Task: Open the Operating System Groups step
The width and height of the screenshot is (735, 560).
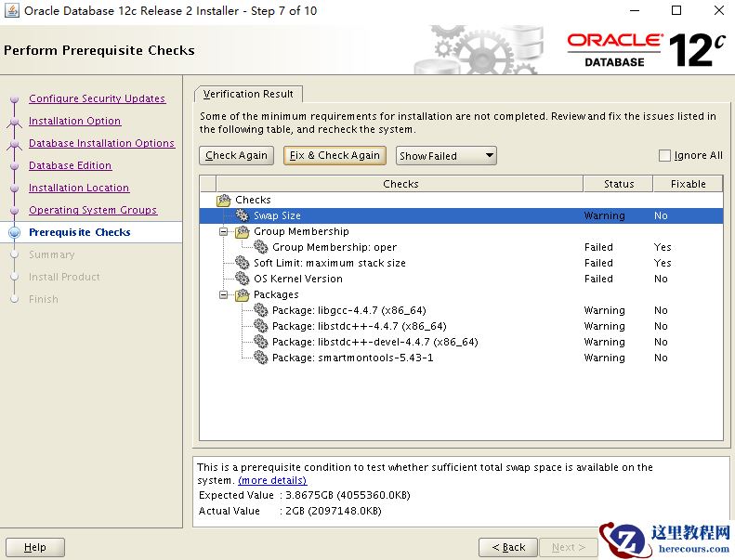Action: pyautogui.click(x=93, y=210)
